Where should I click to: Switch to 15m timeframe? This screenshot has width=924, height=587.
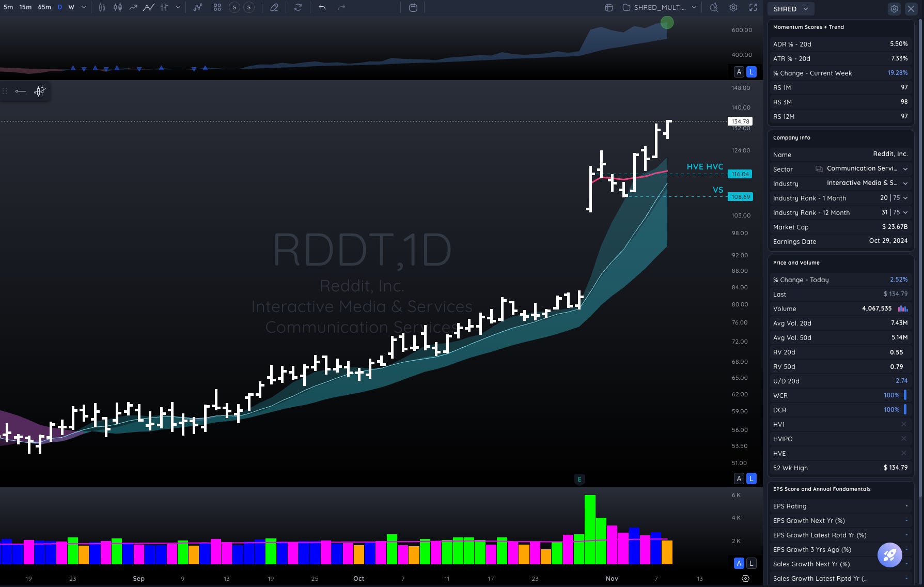coord(25,7)
